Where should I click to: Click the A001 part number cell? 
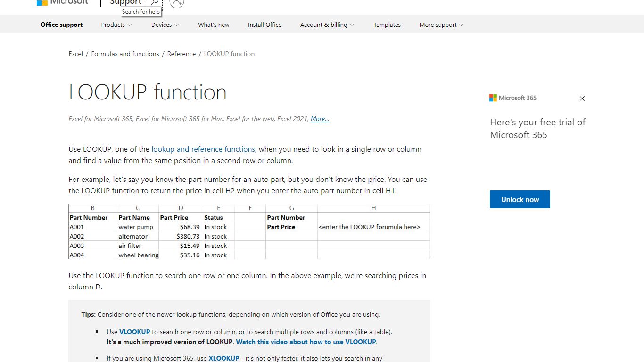pos(93,227)
